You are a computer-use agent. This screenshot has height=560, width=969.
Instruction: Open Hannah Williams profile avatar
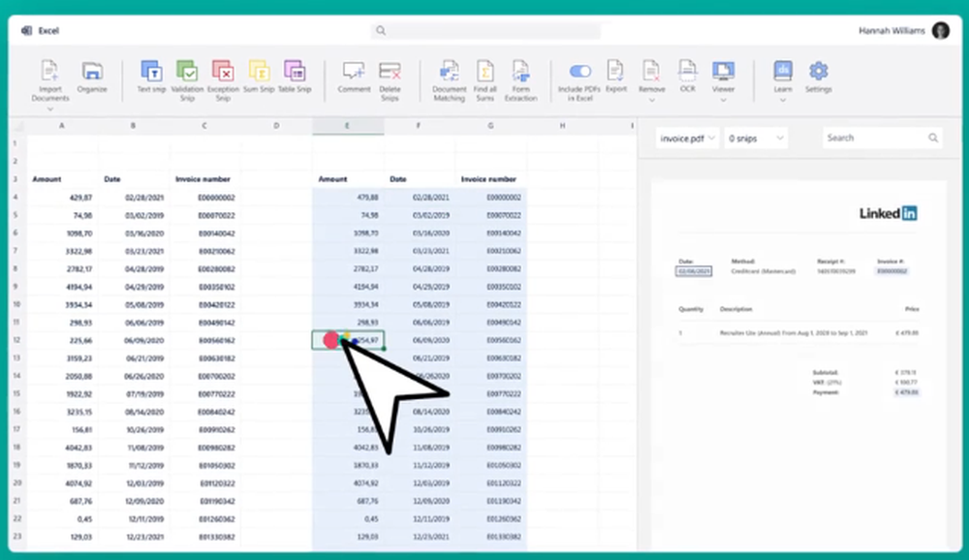[x=941, y=30]
